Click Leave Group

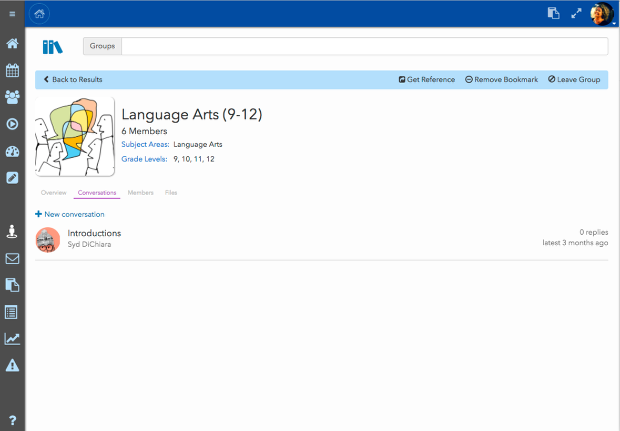(574, 79)
